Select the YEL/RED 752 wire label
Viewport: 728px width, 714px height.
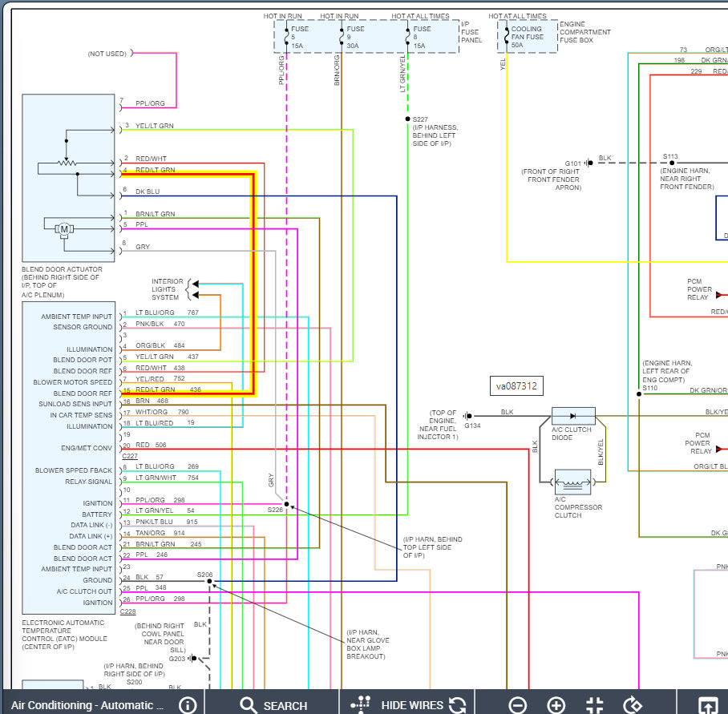[160, 378]
